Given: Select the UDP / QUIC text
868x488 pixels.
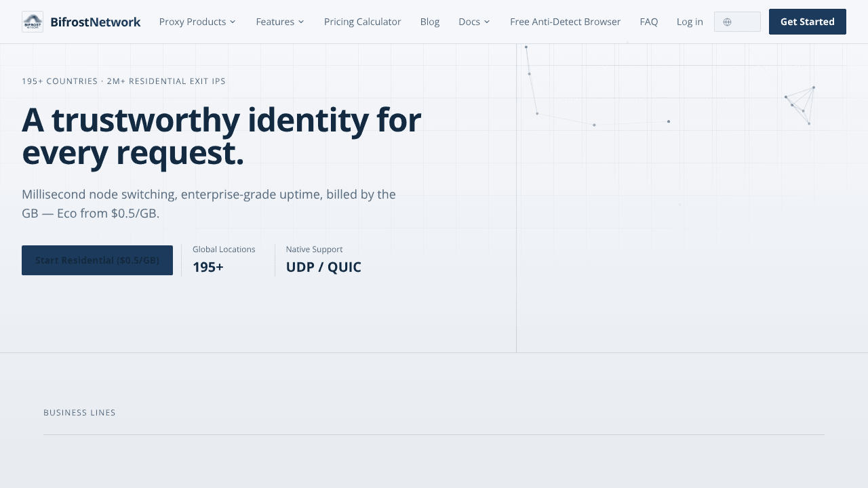Looking at the screenshot, I should point(323,267).
